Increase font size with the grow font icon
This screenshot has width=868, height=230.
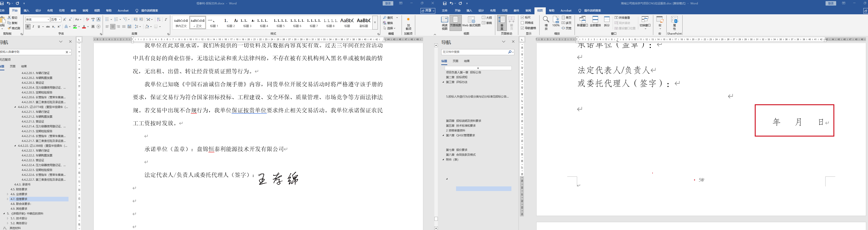(x=65, y=20)
